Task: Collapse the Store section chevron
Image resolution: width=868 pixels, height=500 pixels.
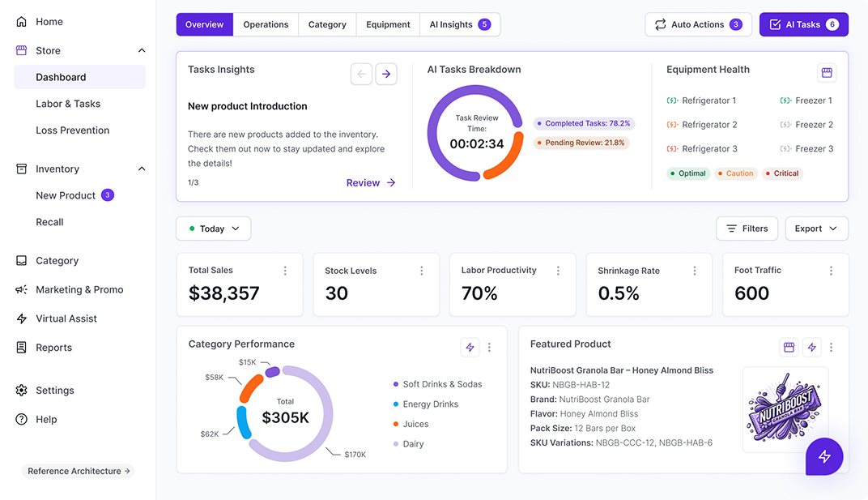Action: [142, 50]
